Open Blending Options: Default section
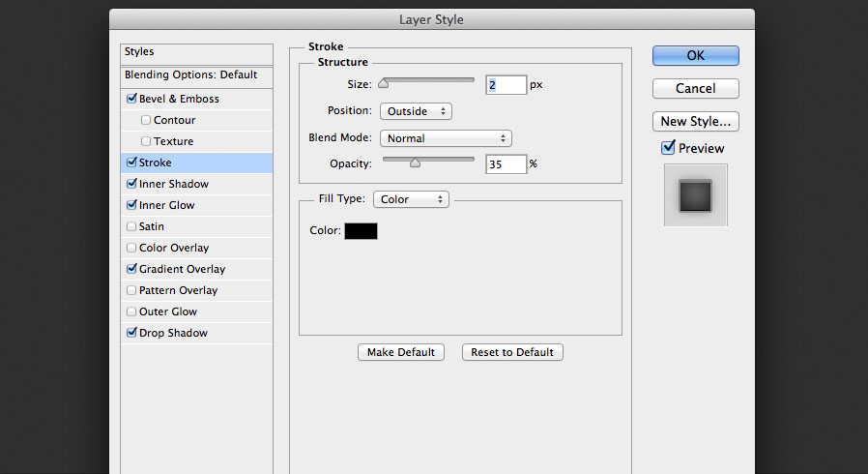 (x=196, y=76)
